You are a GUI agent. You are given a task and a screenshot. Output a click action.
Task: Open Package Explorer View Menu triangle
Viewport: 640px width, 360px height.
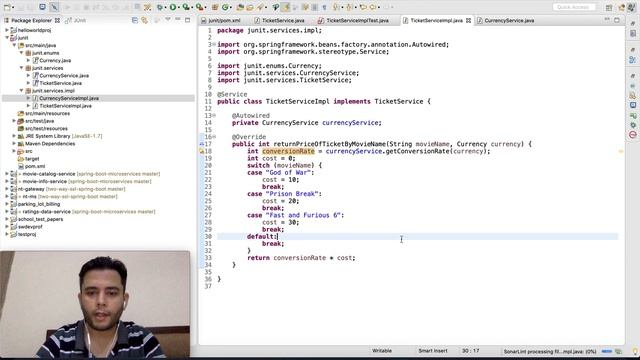point(167,20)
